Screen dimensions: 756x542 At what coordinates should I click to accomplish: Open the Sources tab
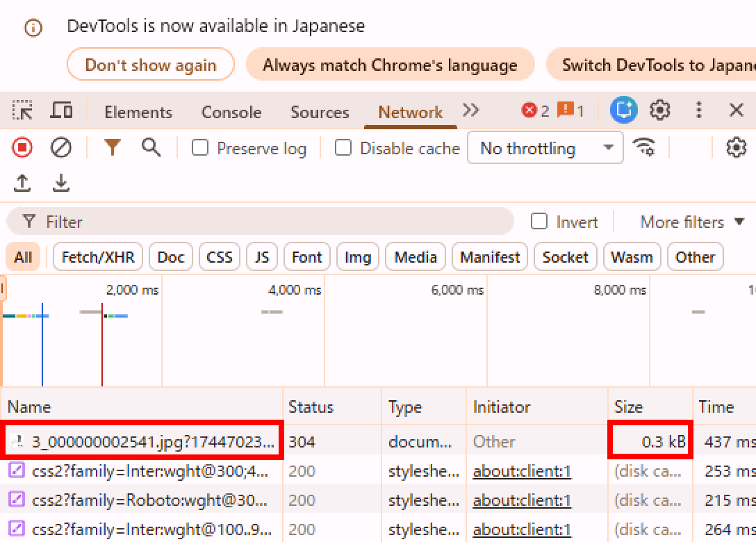320,112
